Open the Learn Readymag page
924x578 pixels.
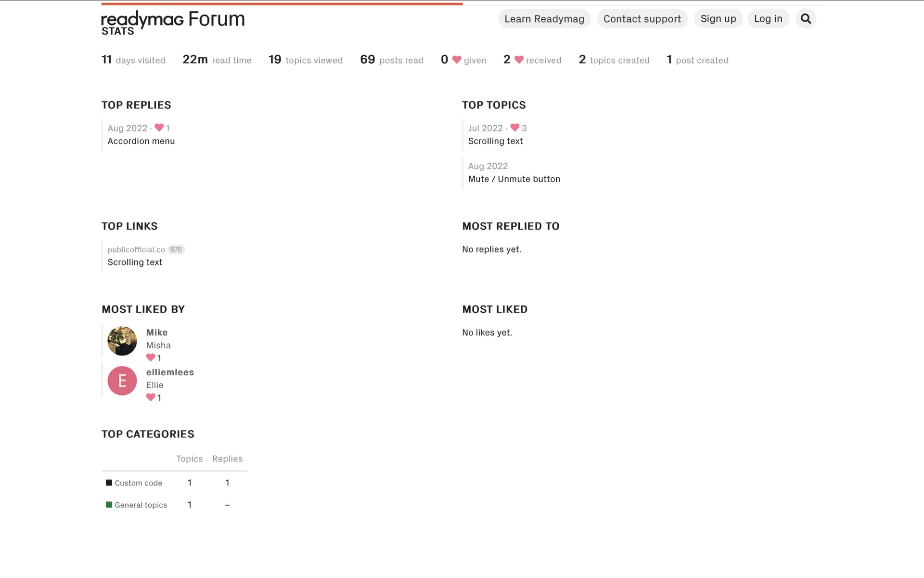click(544, 19)
